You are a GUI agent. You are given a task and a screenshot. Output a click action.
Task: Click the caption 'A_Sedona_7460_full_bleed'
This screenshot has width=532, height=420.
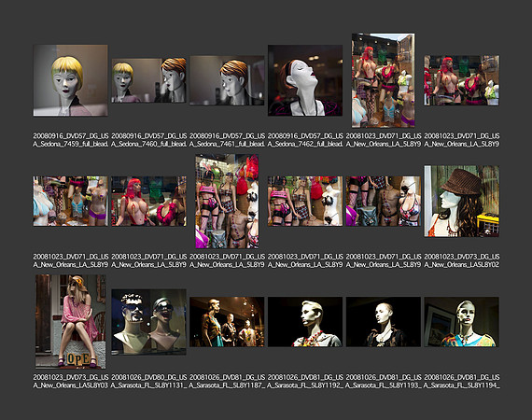point(148,144)
